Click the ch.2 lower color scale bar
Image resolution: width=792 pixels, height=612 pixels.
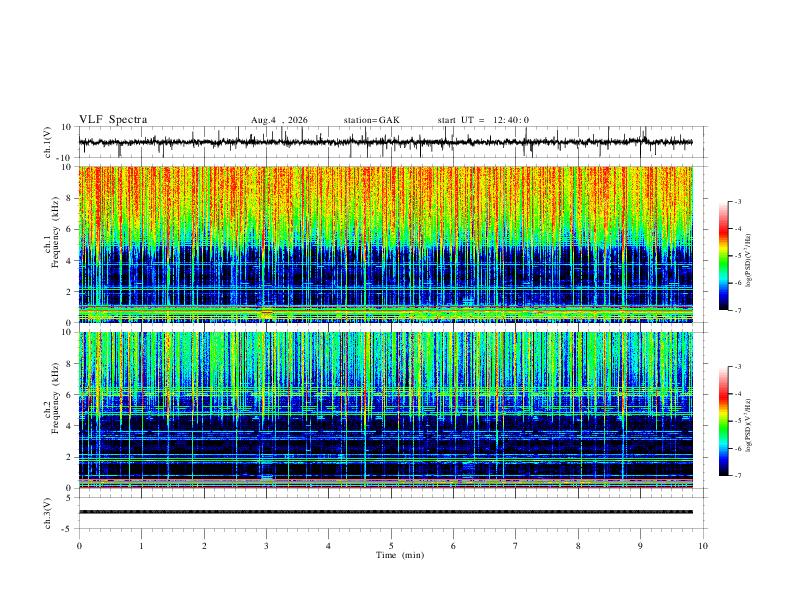click(x=723, y=421)
